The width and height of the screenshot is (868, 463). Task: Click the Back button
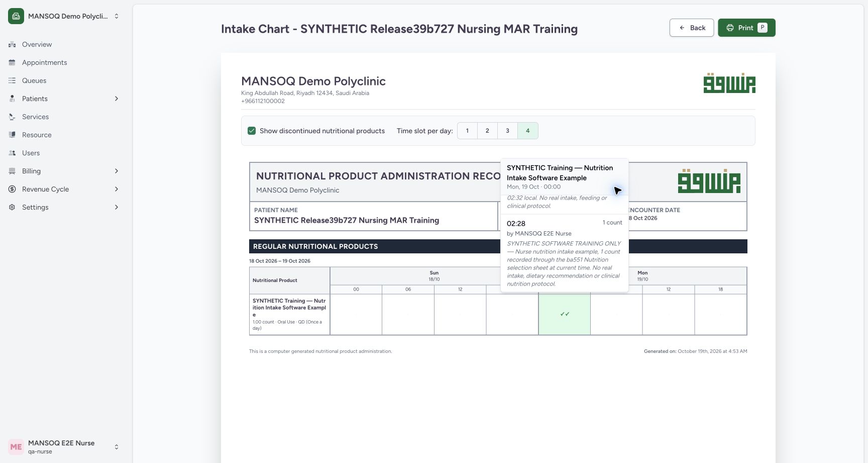pyautogui.click(x=692, y=28)
